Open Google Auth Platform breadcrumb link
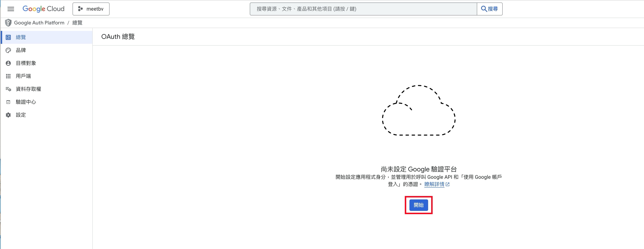This screenshot has width=644, height=249. tap(39, 23)
